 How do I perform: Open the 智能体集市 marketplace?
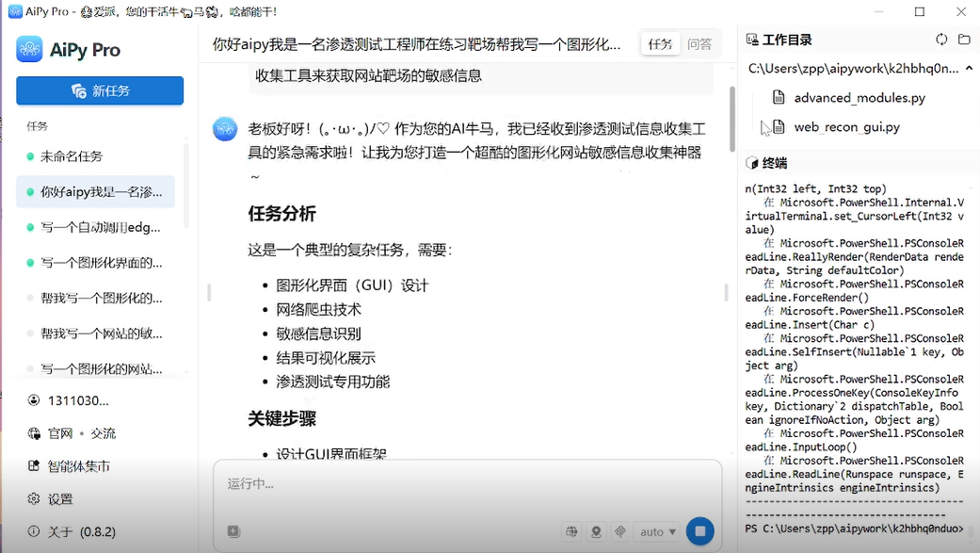click(79, 466)
